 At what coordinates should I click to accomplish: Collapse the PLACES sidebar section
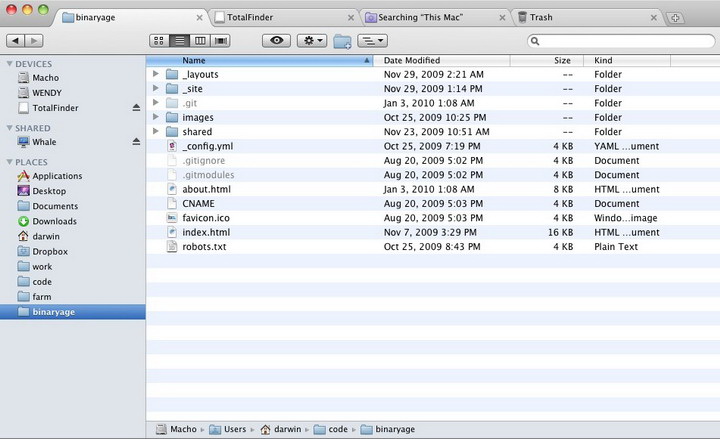coord(9,162)
